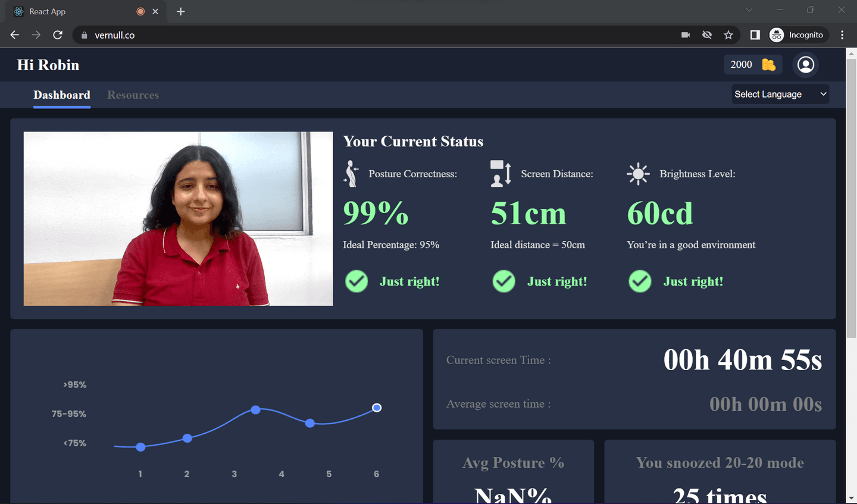Switch to the Dashboard tab
857x504 pixels.
pyautogui.click(x=62, y=95)
